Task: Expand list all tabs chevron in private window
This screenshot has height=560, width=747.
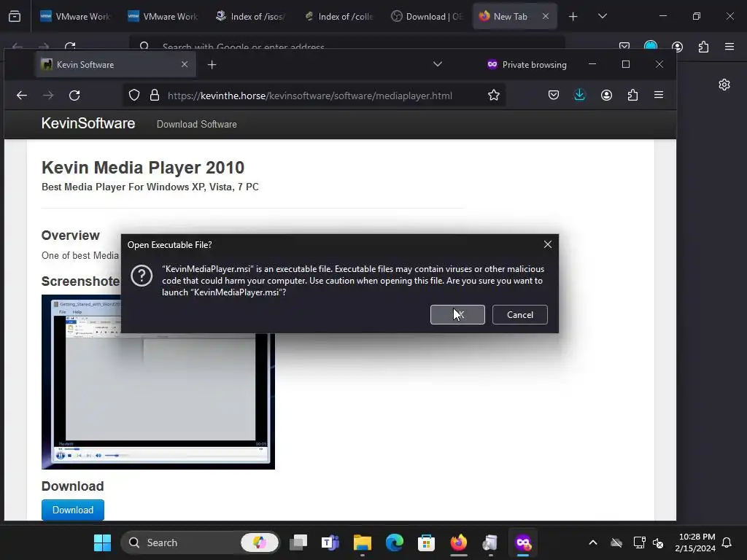Action: [x=438, y=64]
